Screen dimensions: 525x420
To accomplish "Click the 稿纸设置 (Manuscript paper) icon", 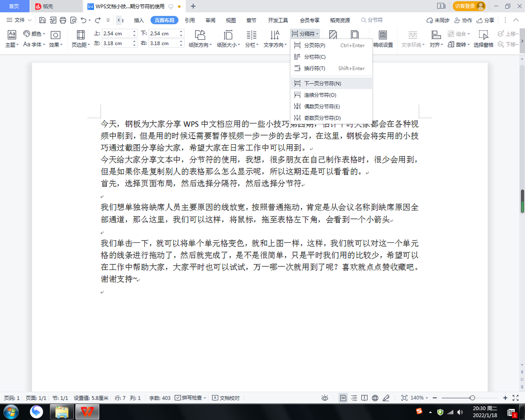I will click(x=382, y=35).
